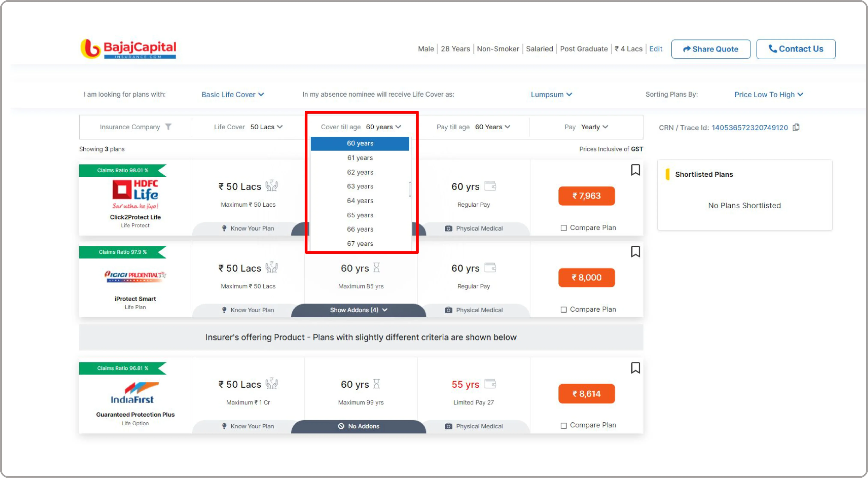The image size is (868, 478).
Task: Click the IndiaFirst logo
Action: [135, 393]
